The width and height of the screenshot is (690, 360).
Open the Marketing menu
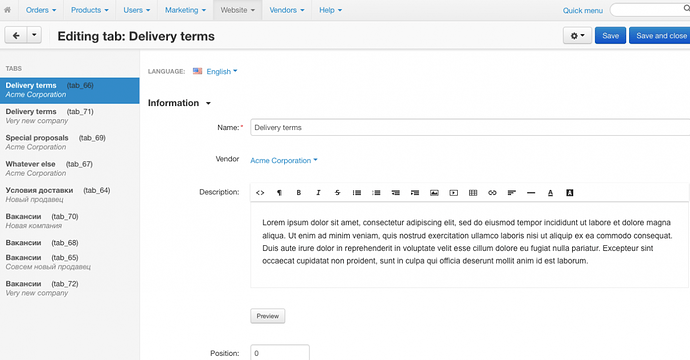point(185,10)
